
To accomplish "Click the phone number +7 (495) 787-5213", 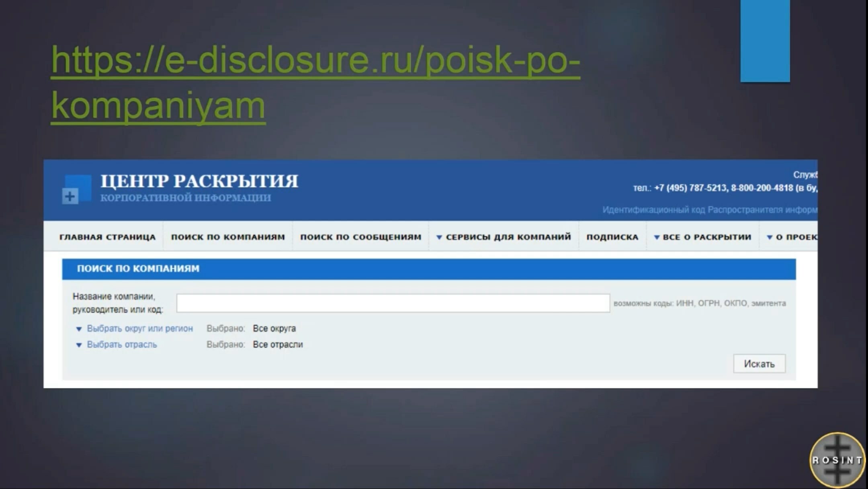I will coord(690,188).
